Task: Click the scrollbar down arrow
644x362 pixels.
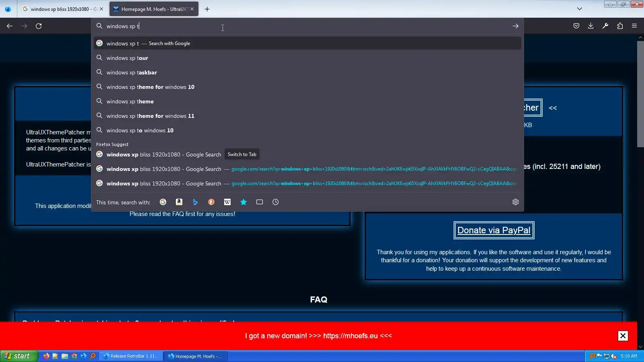Action: click(640, 347)
